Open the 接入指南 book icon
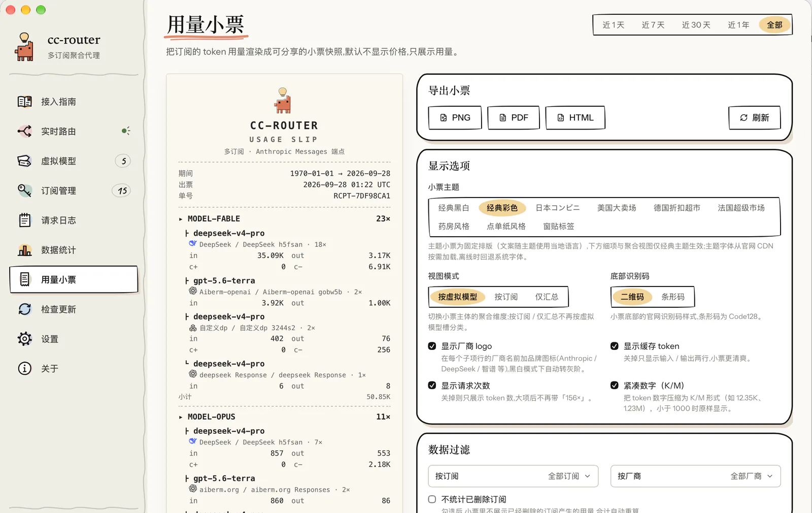This screenshot has height=513, width=812. point(24,102)
